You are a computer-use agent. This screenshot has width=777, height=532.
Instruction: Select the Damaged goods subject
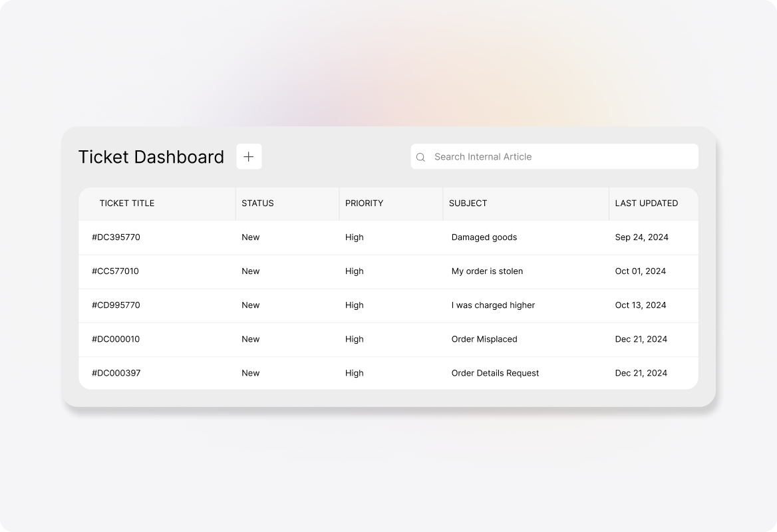484,237
